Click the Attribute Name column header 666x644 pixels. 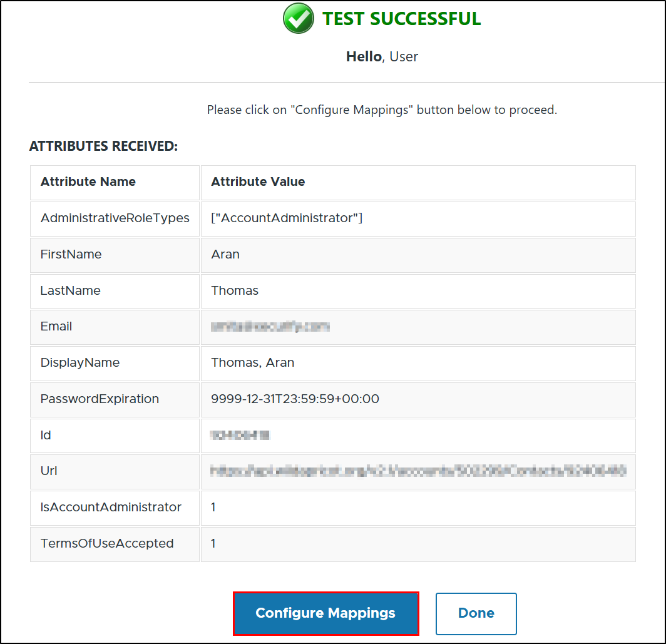tap(88, 182)
